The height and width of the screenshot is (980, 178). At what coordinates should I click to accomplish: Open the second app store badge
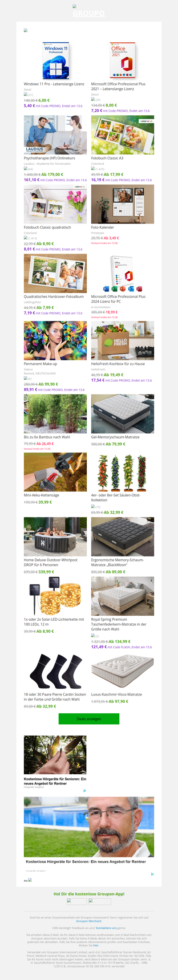[100, 902]
